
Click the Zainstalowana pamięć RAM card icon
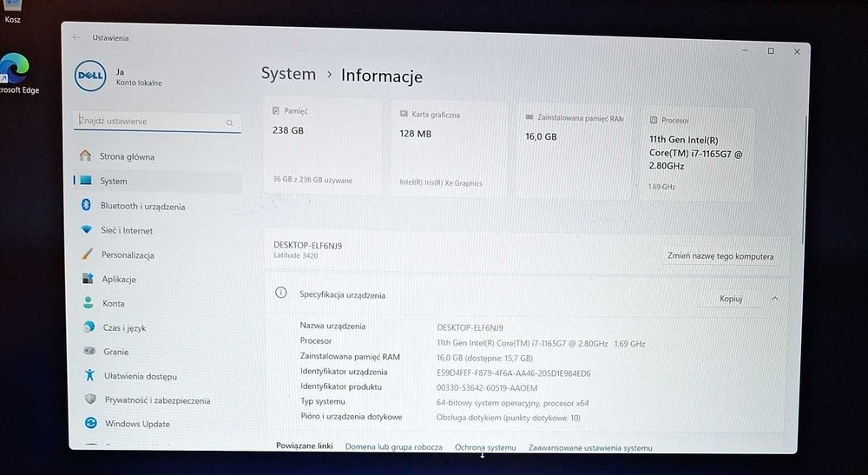click(529, 117)
